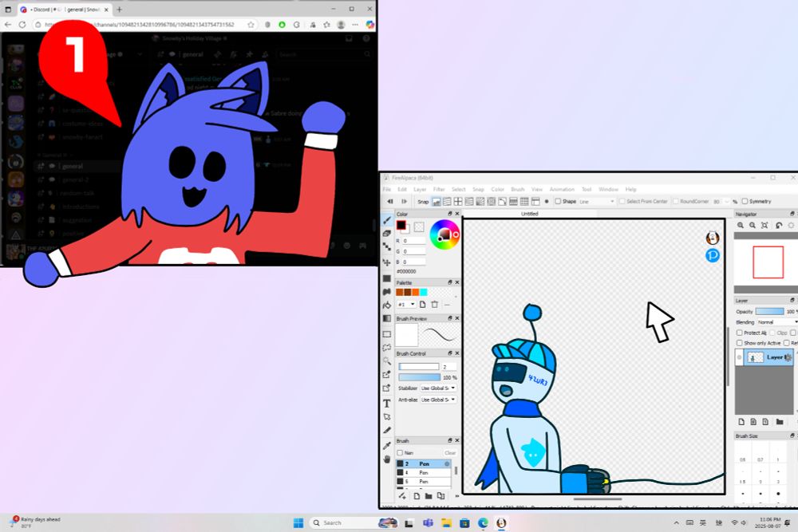This screenshot has width=798, height=532.
Task: Select the Eraser tool in FireAlpaca
Action: (x=387, y=234)
